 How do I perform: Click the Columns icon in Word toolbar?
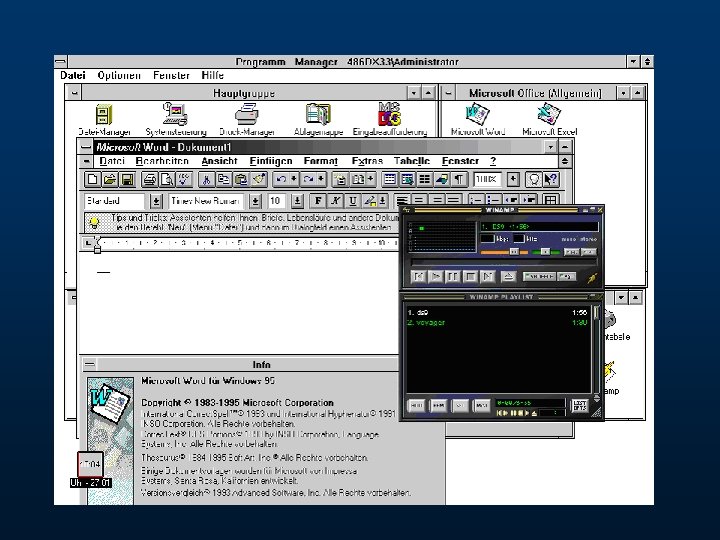(425, 179)
